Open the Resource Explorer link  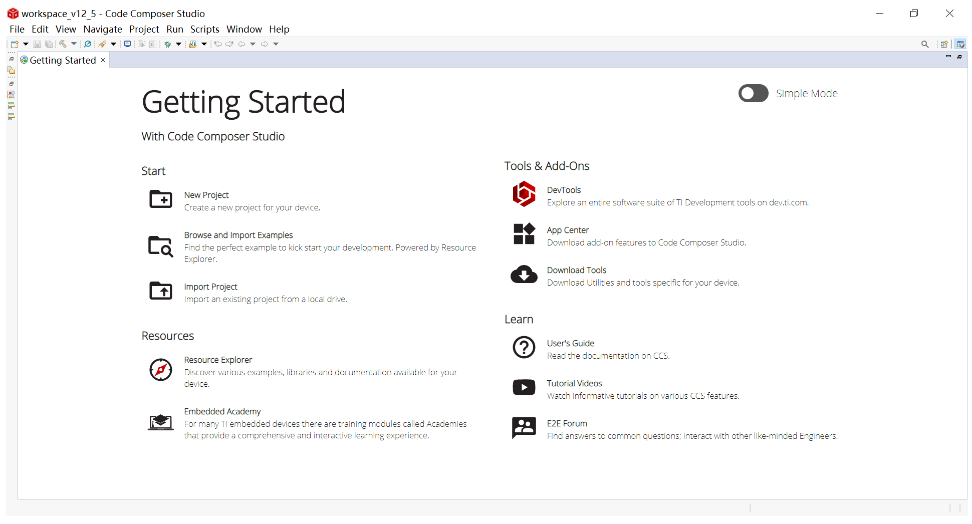tap(218, 360)
